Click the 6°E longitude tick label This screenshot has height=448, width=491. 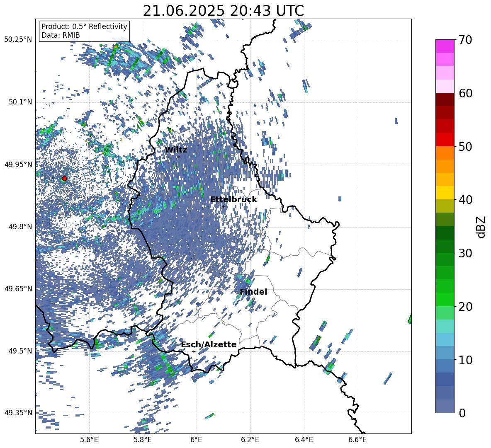pyautogui.click(x=196, y=440)
